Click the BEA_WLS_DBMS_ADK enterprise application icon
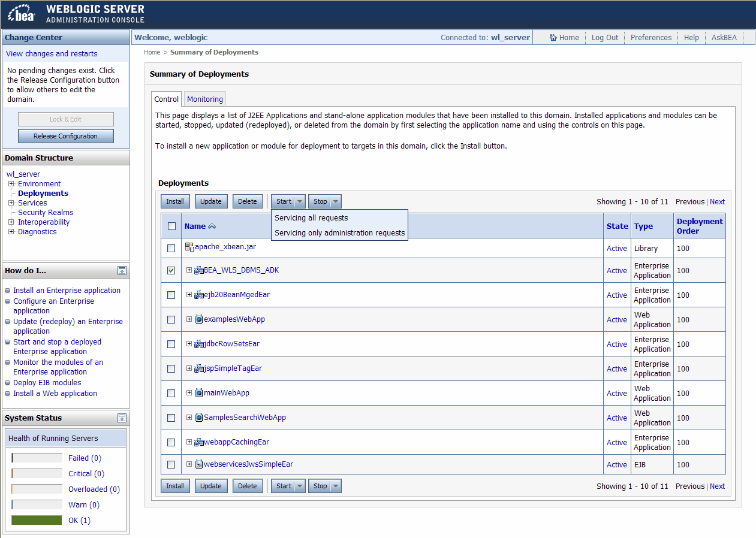 tap(199, 271)
